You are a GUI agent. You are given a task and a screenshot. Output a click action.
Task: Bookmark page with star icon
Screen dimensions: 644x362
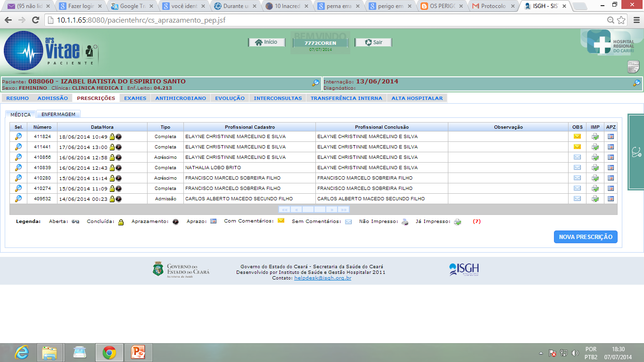(x=621, y=20)
